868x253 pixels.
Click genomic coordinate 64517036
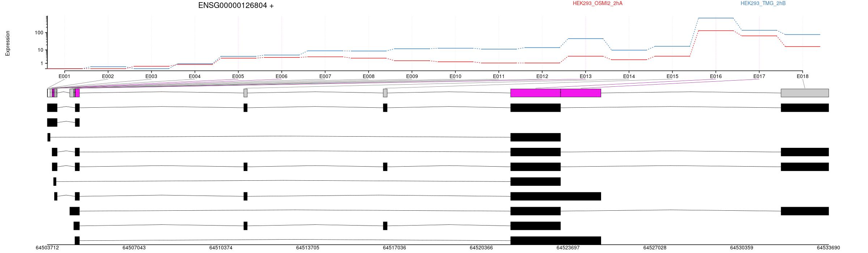pyautogui.click(x=395, y=248)
